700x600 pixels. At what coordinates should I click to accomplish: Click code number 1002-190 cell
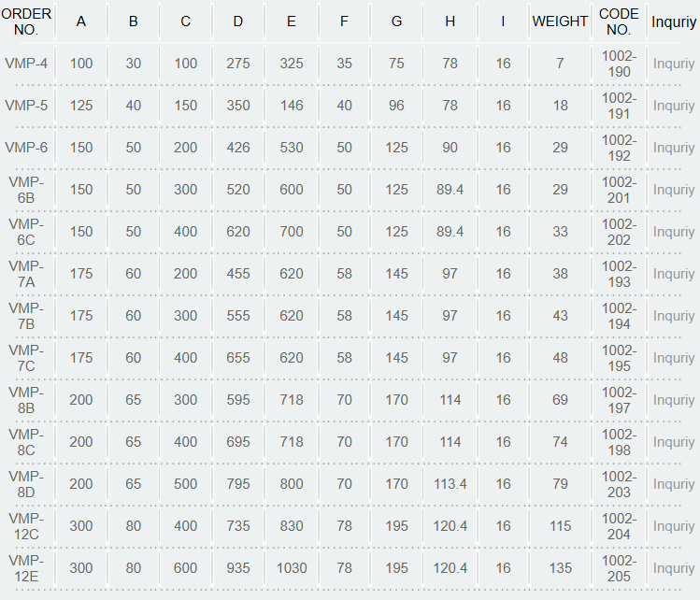619,64
